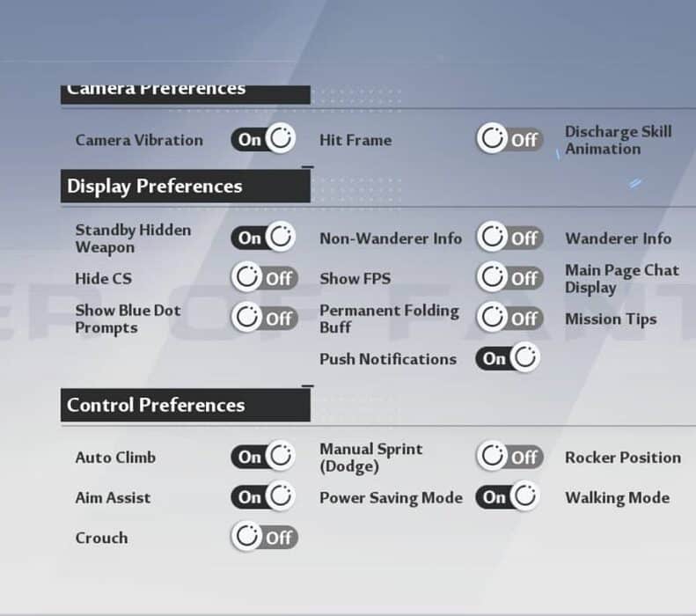Enable the Crouch toggle
Screen dimensions: 696x616
point(263,537)
